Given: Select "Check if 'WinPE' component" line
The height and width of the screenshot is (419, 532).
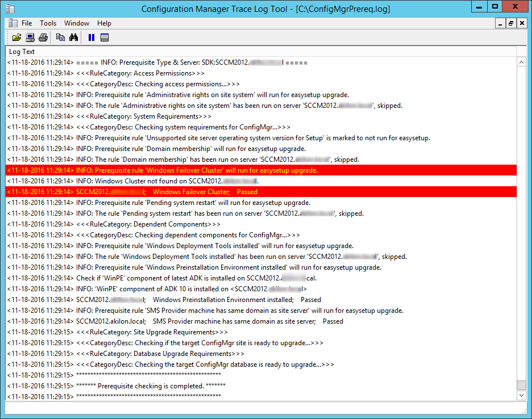Looking at the screenshot, I should coord(261,278).
